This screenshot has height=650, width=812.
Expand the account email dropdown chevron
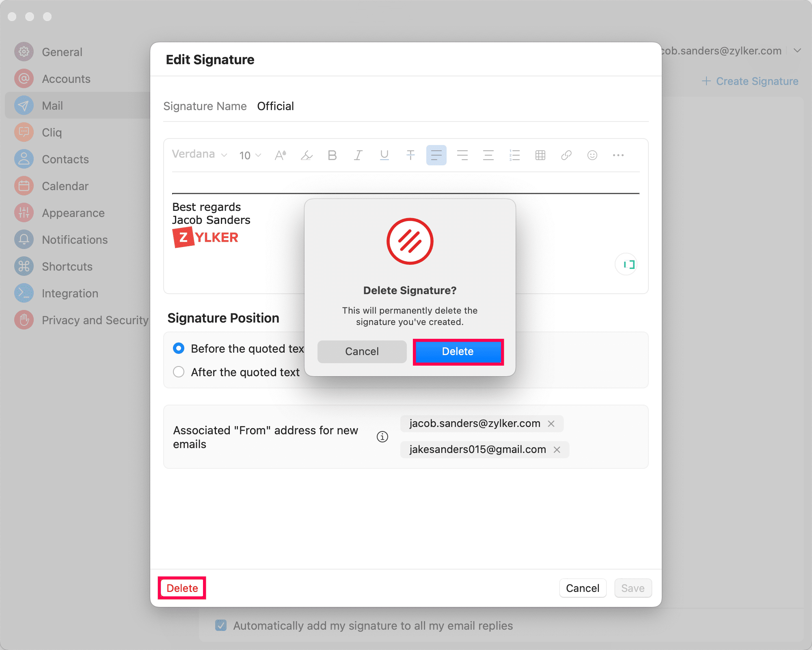click(797, 51)
